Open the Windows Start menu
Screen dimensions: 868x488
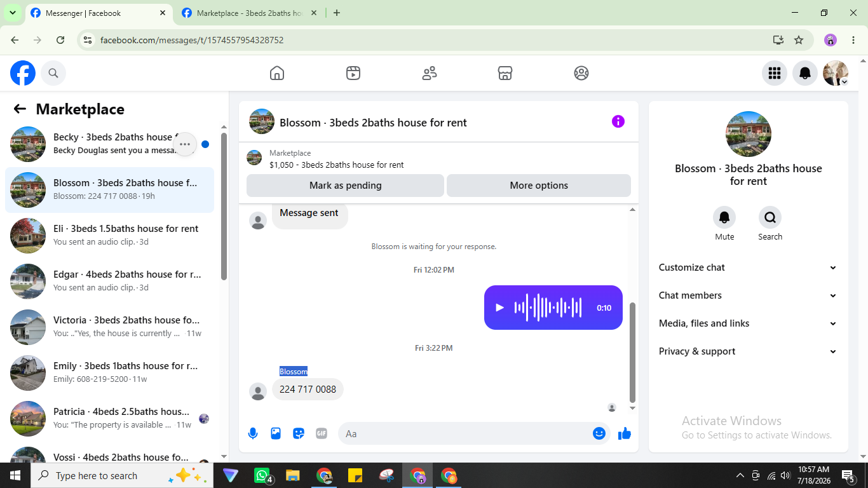[15, 475]
